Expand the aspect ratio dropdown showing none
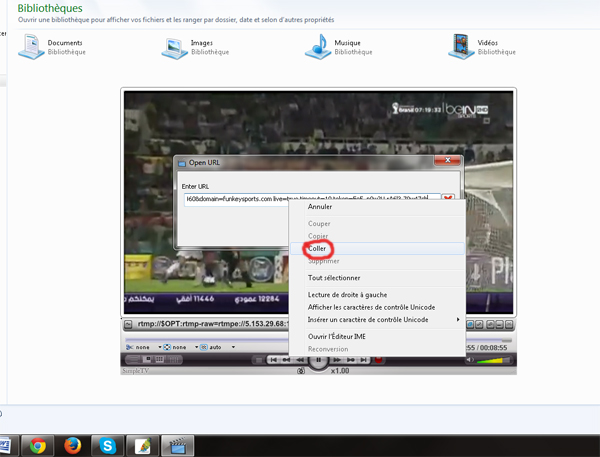 pyautogui.click(x=197, y=347)
